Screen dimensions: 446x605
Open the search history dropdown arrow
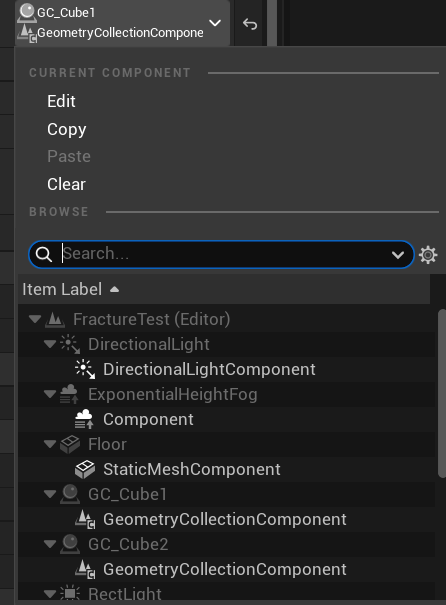click(397, 255)
